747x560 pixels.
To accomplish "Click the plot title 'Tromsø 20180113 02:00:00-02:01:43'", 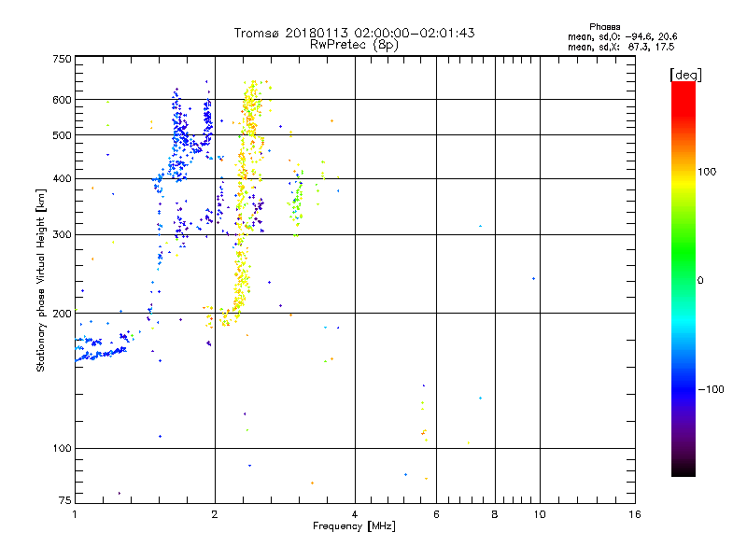I will tap(354, 33).
